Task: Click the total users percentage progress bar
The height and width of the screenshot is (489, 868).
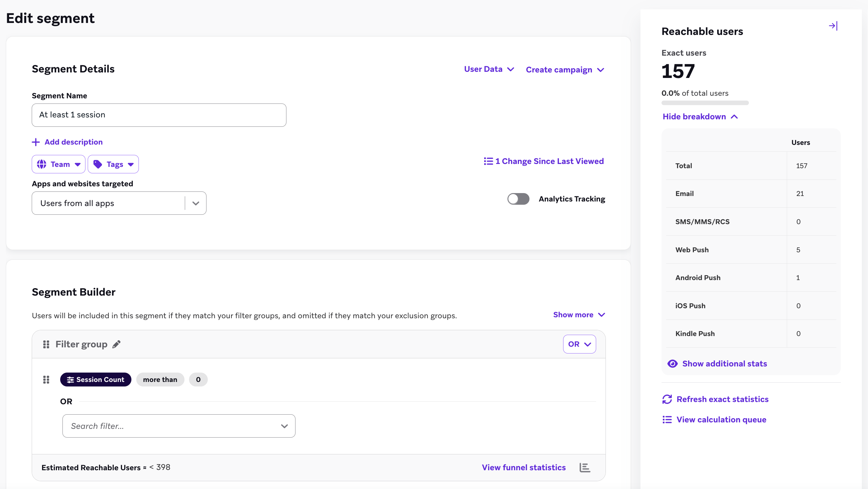Action: coord(705,103)
